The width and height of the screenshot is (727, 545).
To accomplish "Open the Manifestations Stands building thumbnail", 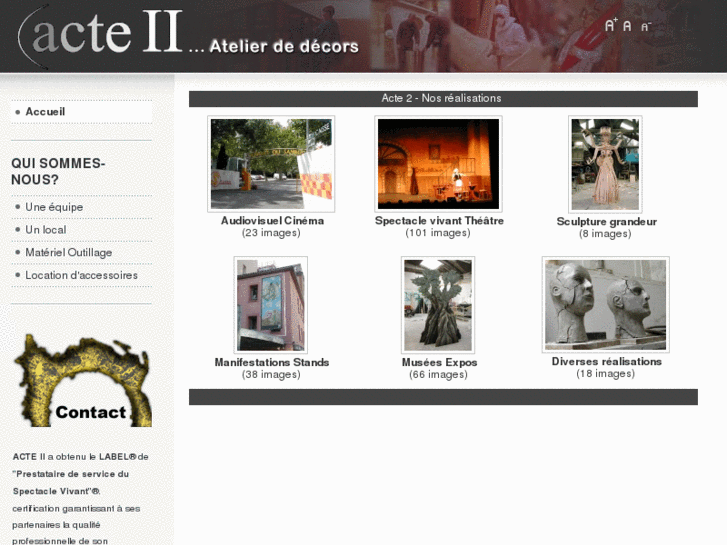I will [271, 305].
